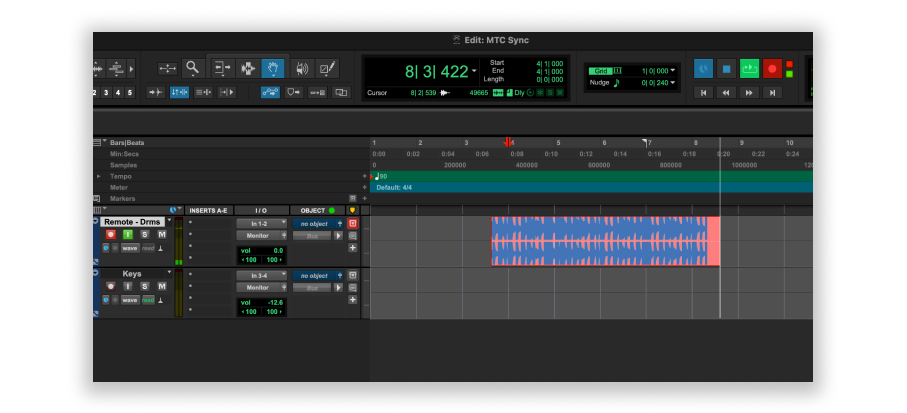Solo the Remote - Drms track
Viewport: 907px width, 413px height.
[x=145, y=234]
